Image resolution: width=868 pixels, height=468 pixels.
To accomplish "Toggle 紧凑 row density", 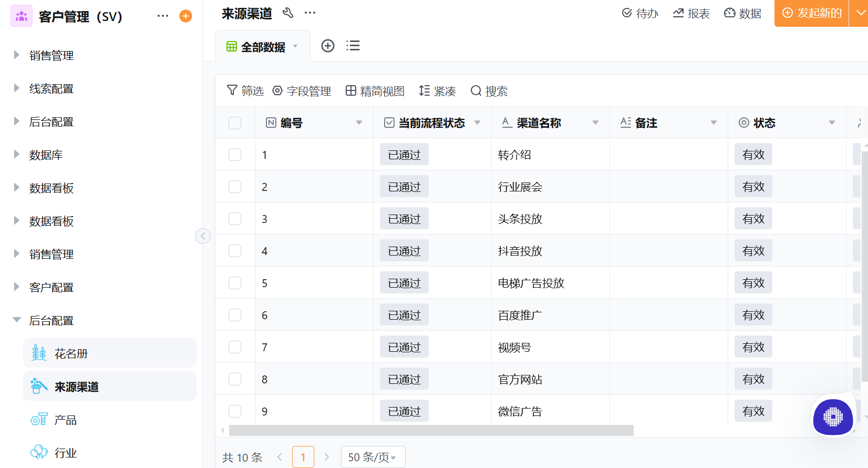I will point(437,91).
